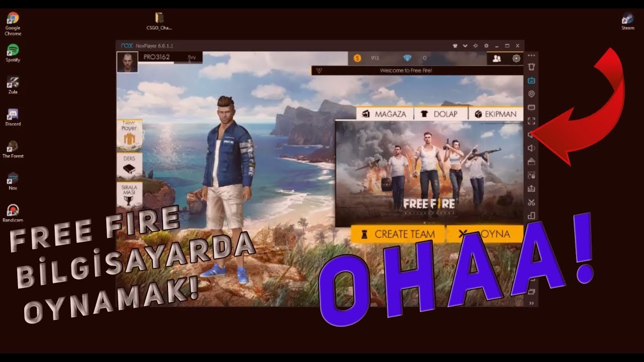Toggle fullscreen icon in Nox sidebar
The height and width of the screenshot is (362, 644).
[x=531, y=121]
